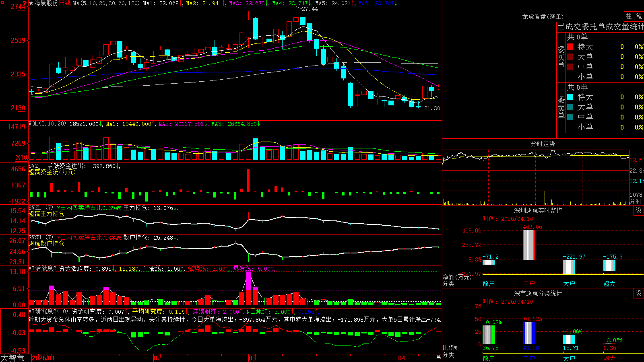Click the cyan 特大 sell-order legend square
644x362 pixels.
tap(570, 97)
